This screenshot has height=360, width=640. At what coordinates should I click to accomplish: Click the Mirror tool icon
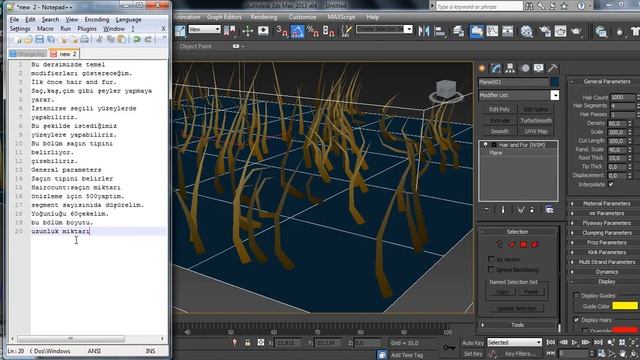click(424, 31)
